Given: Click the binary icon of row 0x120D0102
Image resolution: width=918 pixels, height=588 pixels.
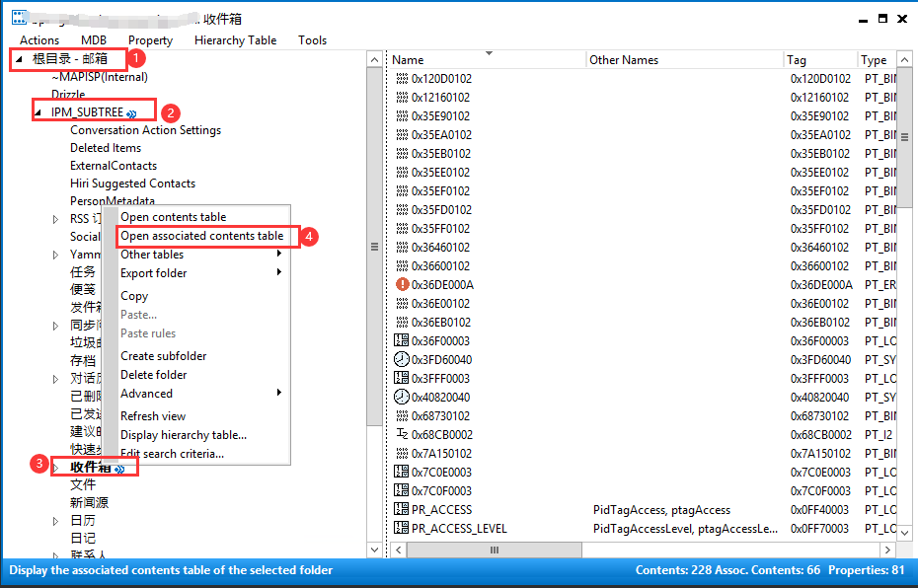Looking at the screenshot, I should (402, 78).
